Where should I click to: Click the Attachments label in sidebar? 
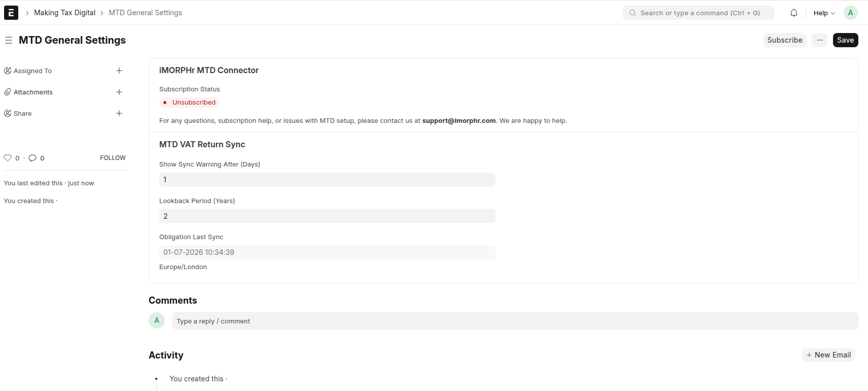[33, 92]
